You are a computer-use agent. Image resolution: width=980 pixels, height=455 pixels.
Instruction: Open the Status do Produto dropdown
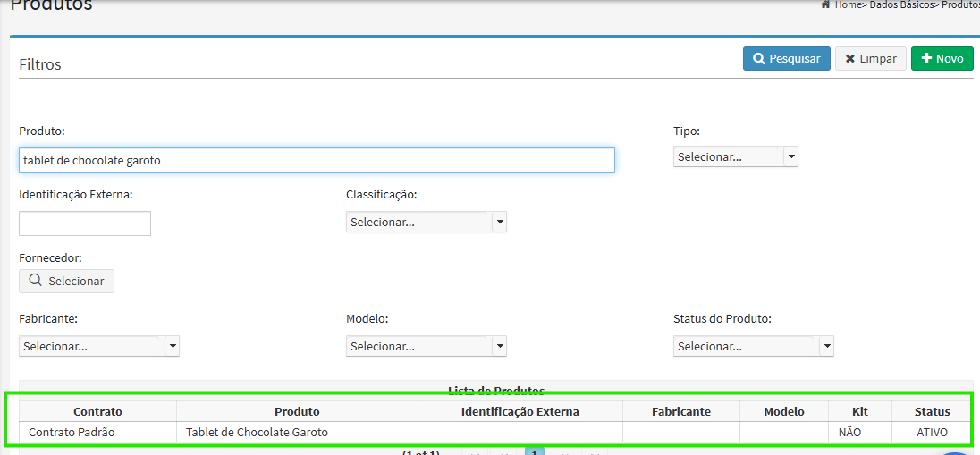pos(753,346)
